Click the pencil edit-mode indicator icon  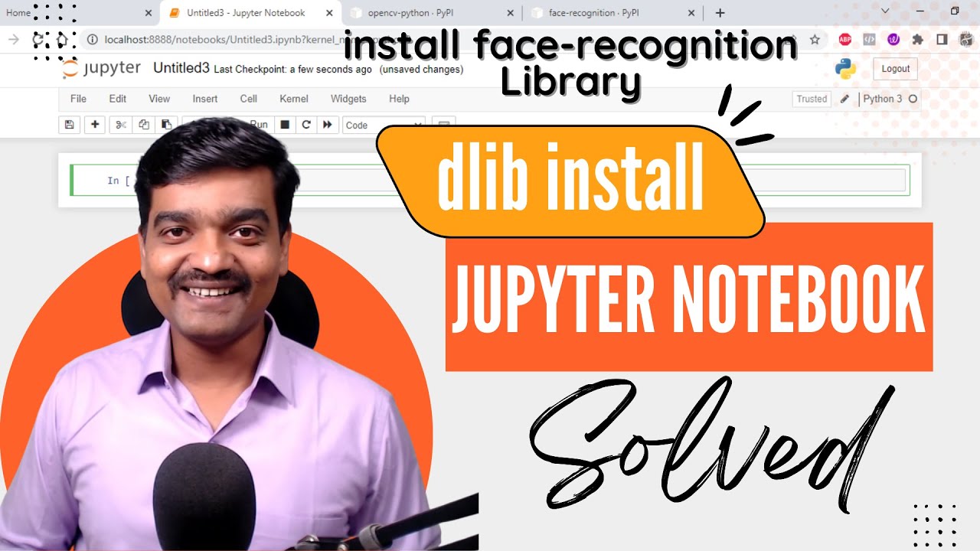844,99
